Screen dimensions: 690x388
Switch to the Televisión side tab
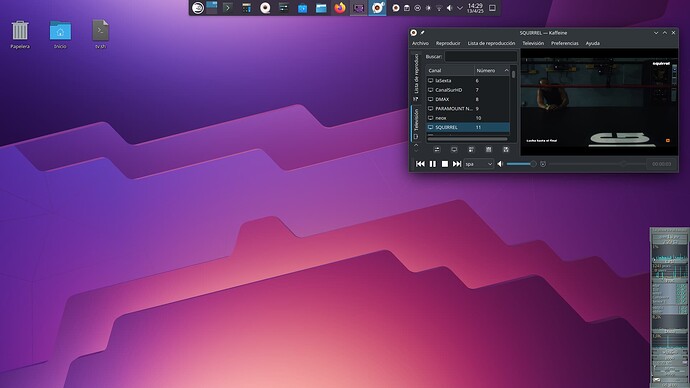click(x=416, y=124)
